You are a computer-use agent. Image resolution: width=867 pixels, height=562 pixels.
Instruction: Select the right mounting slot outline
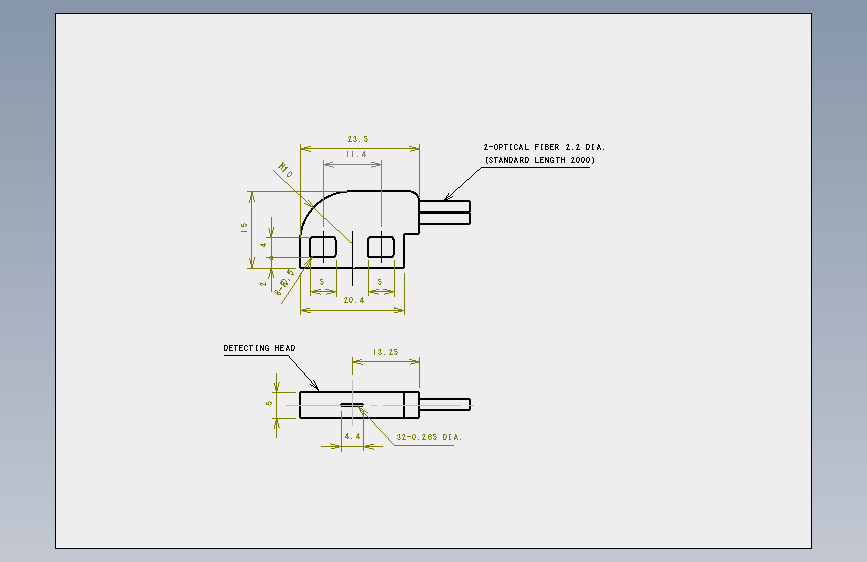(381, 247)
